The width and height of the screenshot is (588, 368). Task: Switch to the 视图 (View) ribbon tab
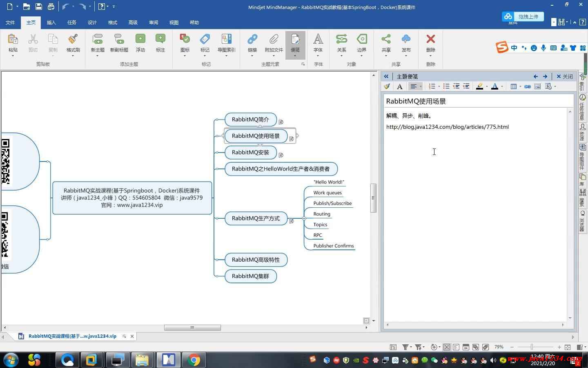point(174,22)
